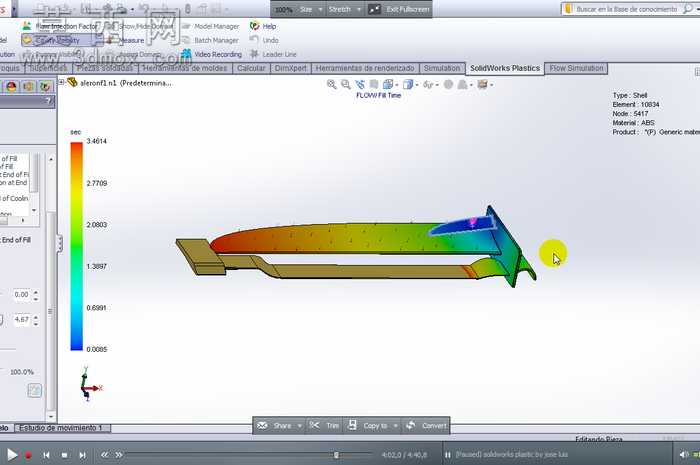Click Zoom to Fit magnifier icon
The image size is (700, 465).
331,84
